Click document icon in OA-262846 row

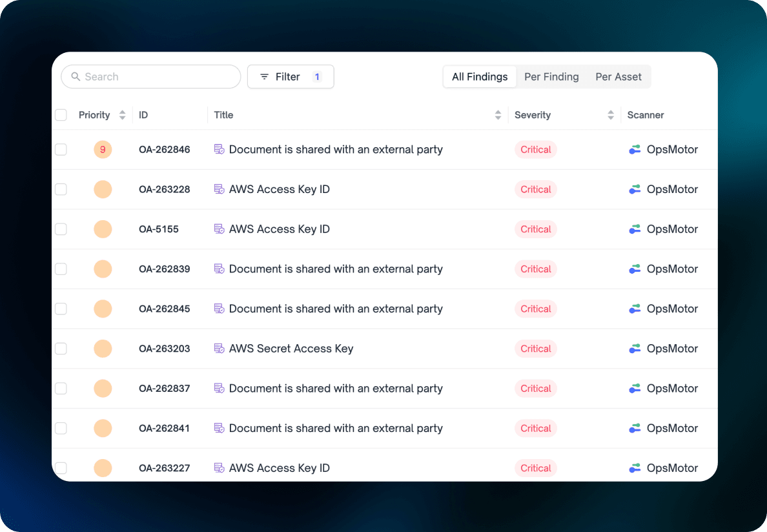[219, 149]
